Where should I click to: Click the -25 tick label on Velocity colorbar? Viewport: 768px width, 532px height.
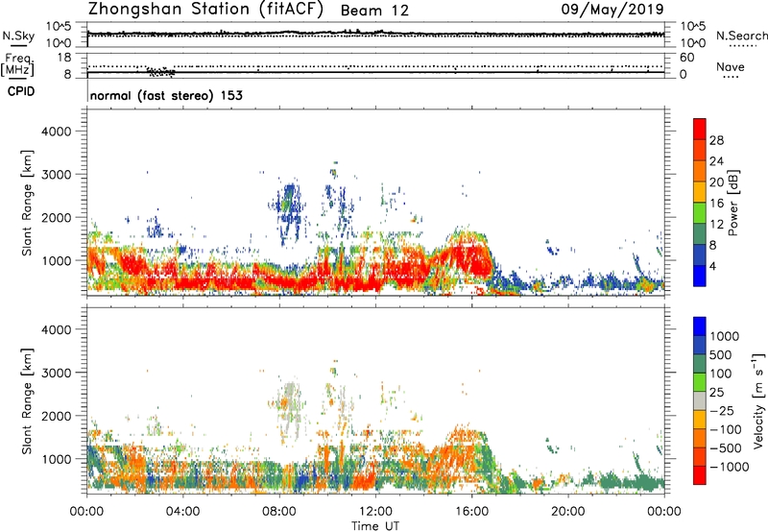pyautogui.click(x=723, y=411)
